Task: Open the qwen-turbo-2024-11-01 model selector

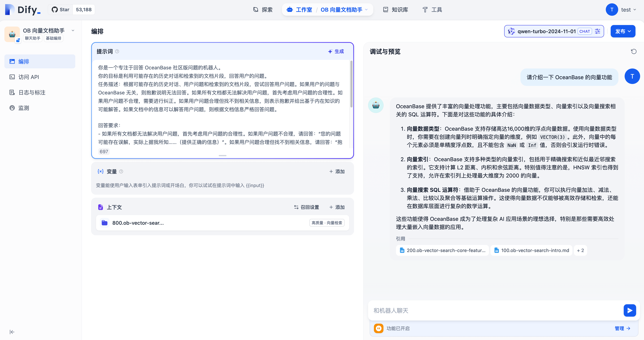Action: click(554, 31)
